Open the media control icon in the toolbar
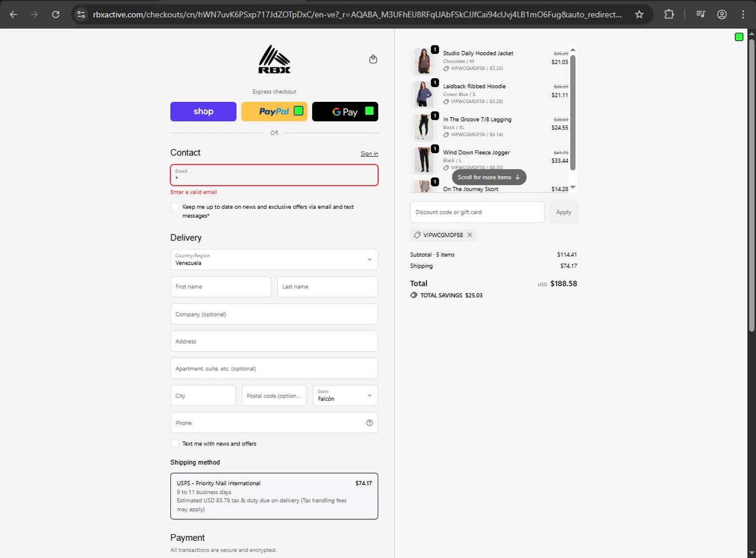Image resolution: width=756 pixels, height=558 pixels. [701, 15]
